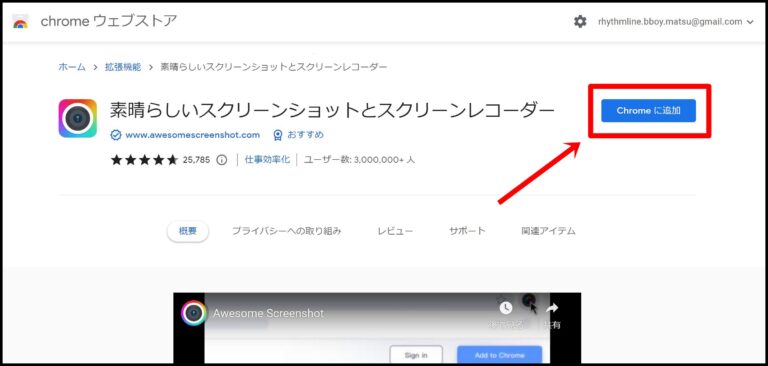This screenshot has height=366, width=768.
Task: Click the Chrome Web Store rainbow logo
Action: [x=21, y=22]
